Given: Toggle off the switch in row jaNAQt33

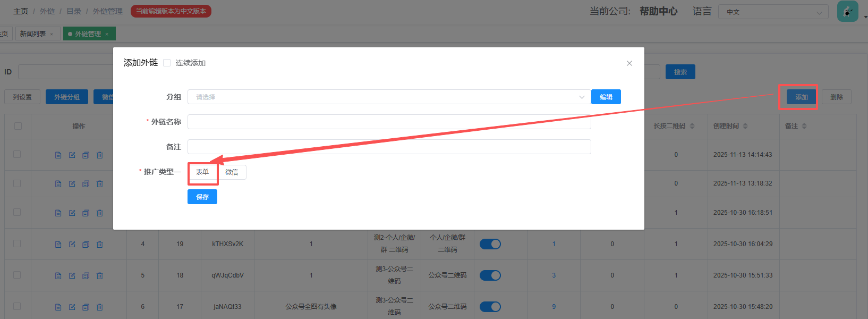Looking at the screenshot, I should pos(490,307).
